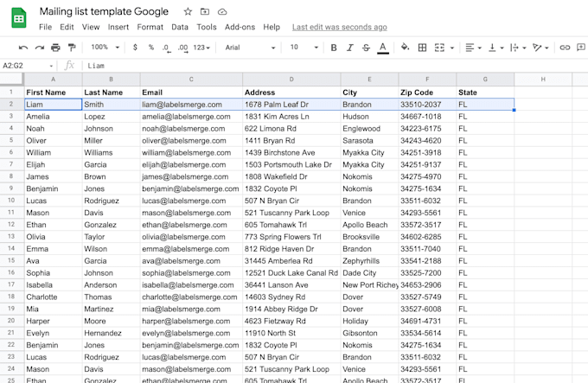Open the text color picker

(382, 48)
